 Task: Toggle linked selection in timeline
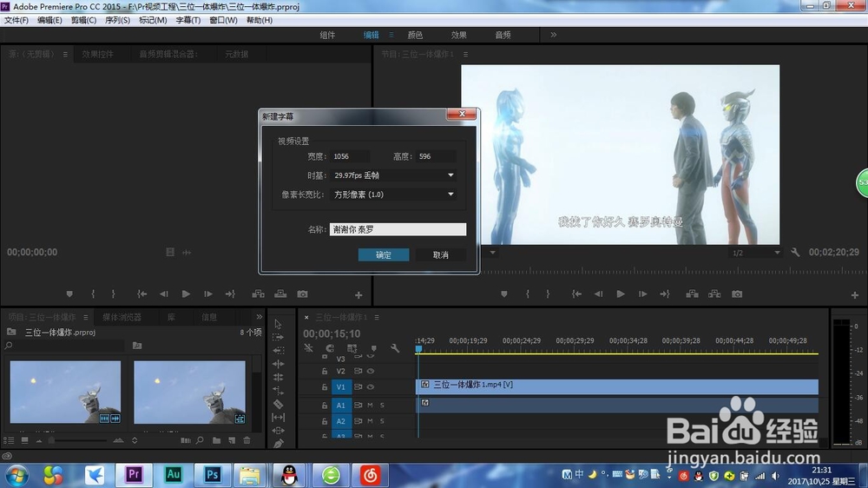(352, 348)
